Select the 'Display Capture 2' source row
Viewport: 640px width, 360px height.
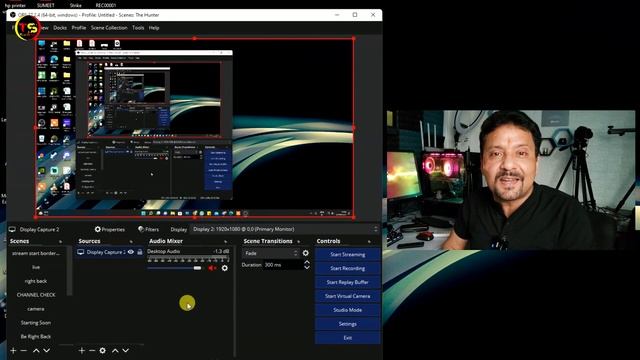(109, 252)
